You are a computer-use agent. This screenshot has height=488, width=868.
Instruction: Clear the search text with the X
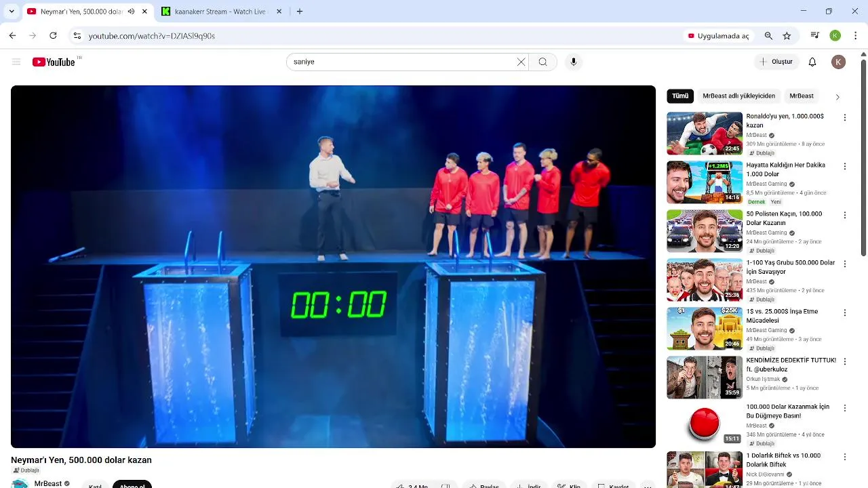pyautogui.click(x=521, y=62)
